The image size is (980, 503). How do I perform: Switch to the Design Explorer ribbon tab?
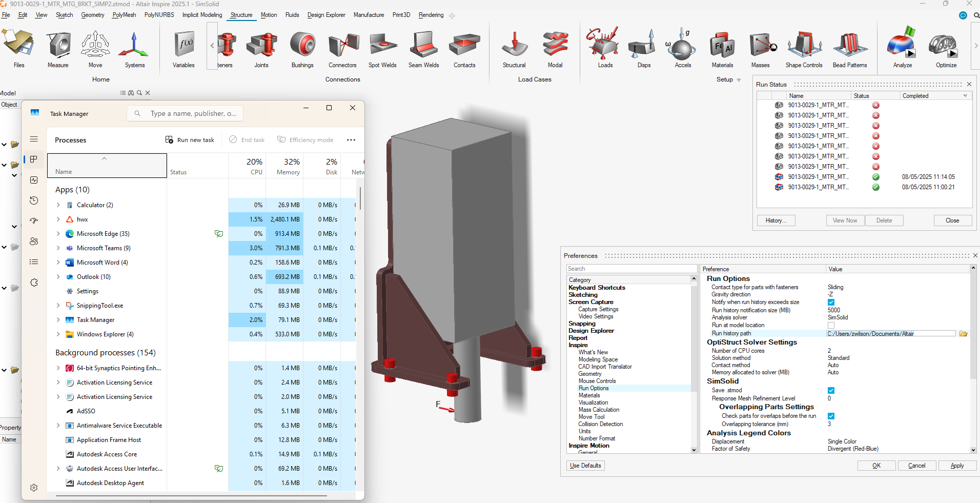tap(326, 15)
